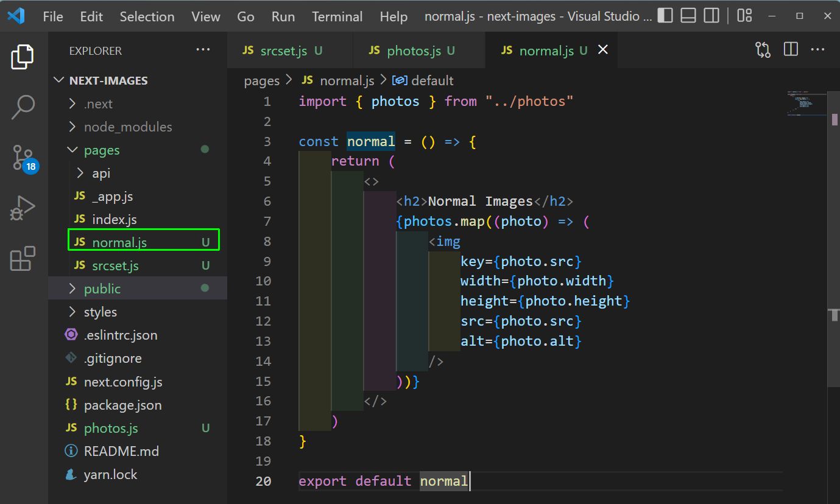
Task: Open the File menu
Action: pos(53,16)
